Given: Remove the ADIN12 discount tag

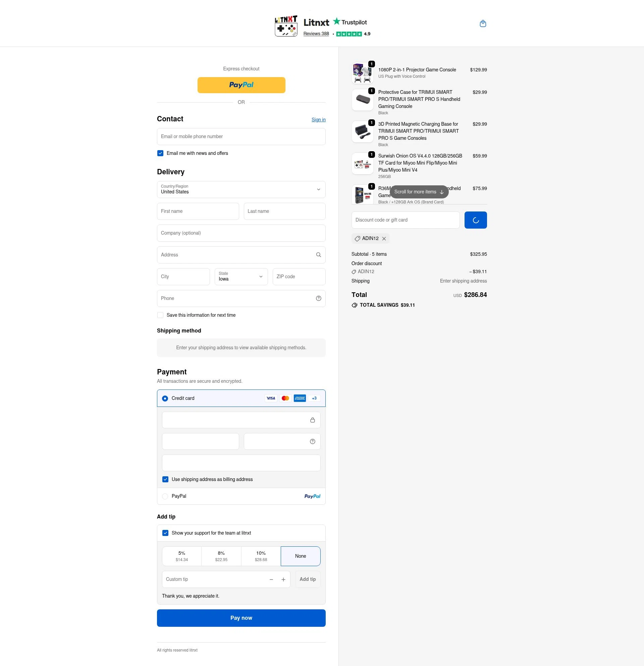Looking at the screenshot, I should 384,239.
